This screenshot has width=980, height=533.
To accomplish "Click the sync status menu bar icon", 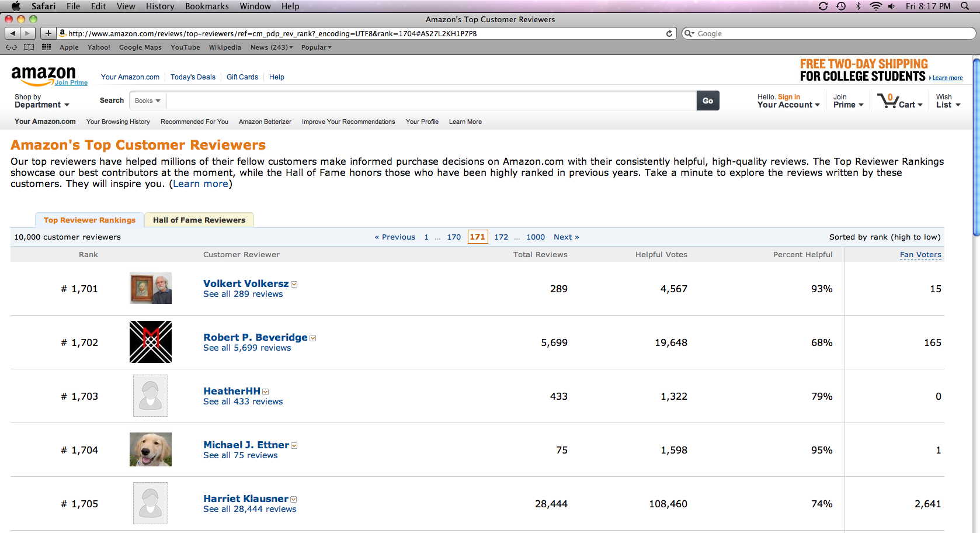I will tap(823, 6).
